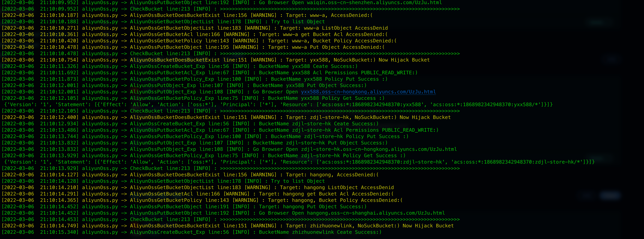The height and width of the screenshot is (239, 644).
Task: Click 'zhizhuonewlink, NoSuckBucket:) Now Hijack Bucket' message
Action: [x=382, y=226]
